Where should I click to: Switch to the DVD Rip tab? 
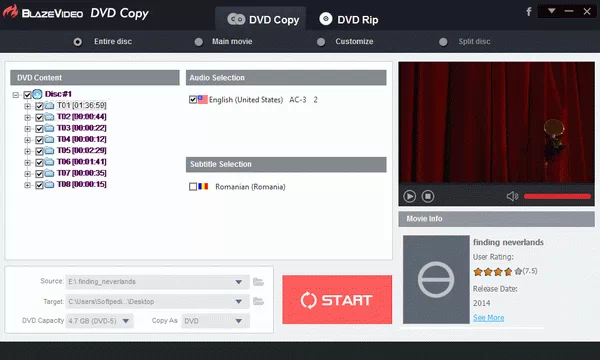coord(349,19)
